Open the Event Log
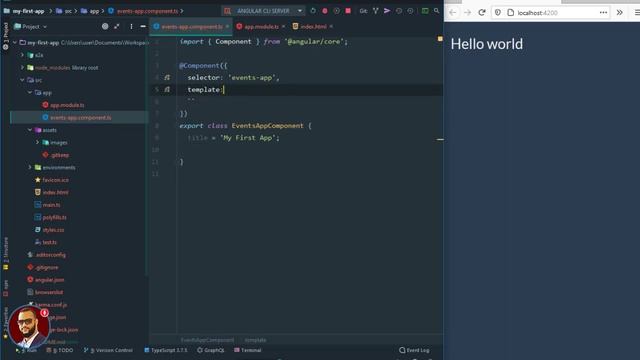 414,350
